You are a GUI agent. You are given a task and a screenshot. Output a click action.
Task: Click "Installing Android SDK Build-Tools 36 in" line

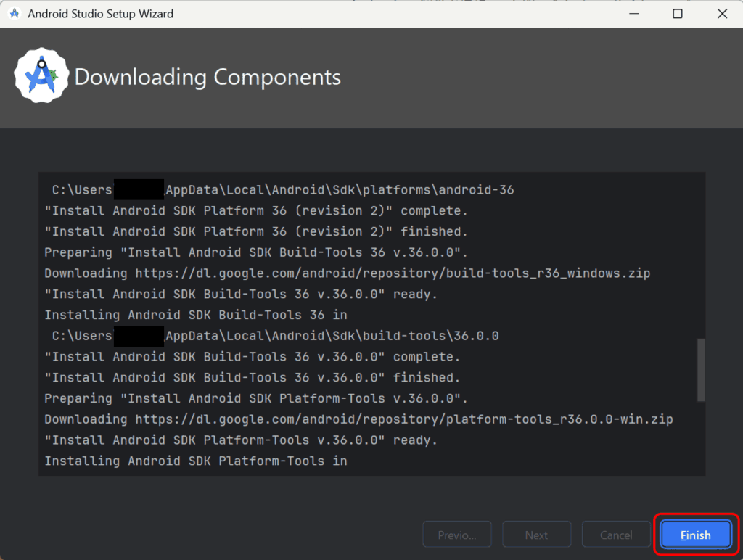[196, 315]
